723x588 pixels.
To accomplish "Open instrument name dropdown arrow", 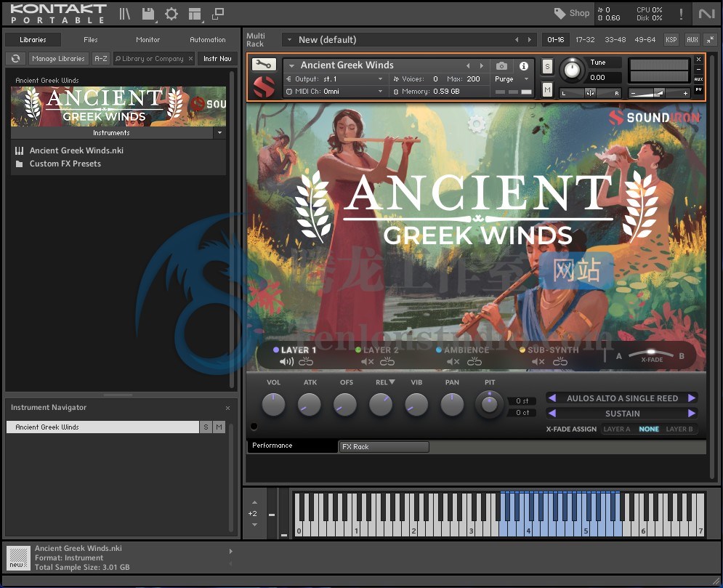I will (291, 65).
